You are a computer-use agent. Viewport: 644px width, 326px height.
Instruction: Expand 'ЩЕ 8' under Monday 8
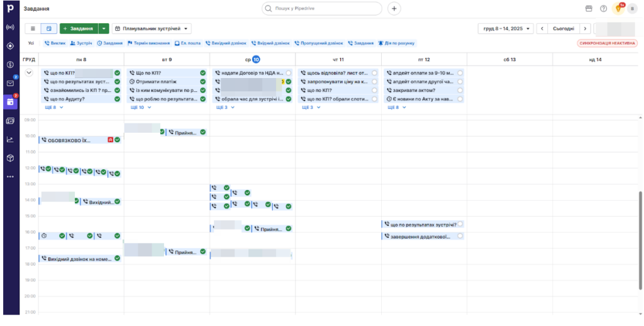(54, 107)
